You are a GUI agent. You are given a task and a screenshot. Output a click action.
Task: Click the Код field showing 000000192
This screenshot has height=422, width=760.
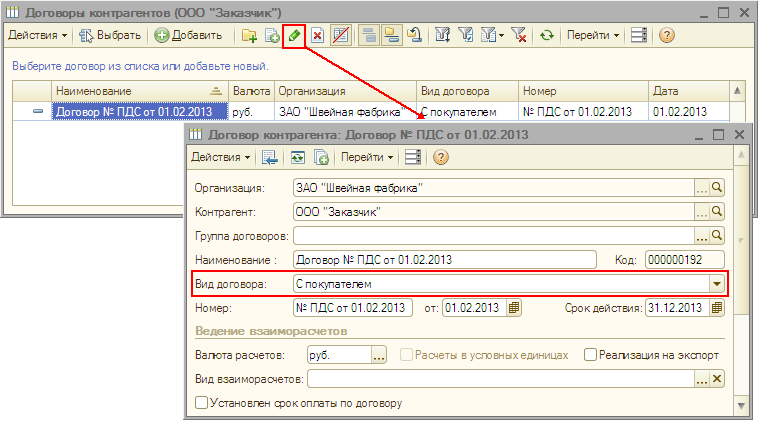click(684, 260)
